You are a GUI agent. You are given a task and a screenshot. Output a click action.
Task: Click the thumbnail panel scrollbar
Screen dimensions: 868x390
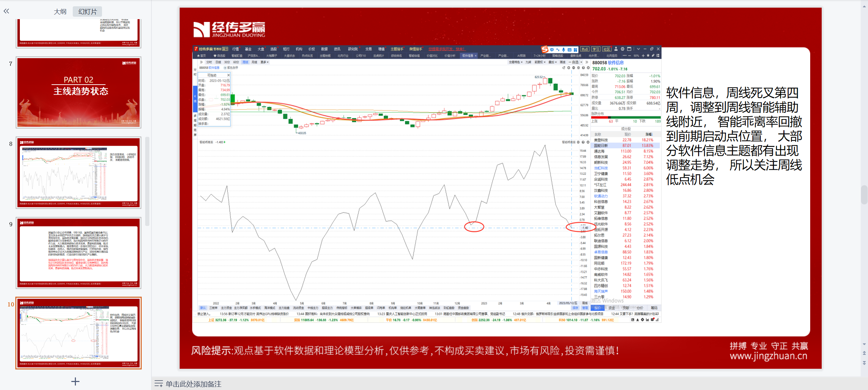pos(147,181)
